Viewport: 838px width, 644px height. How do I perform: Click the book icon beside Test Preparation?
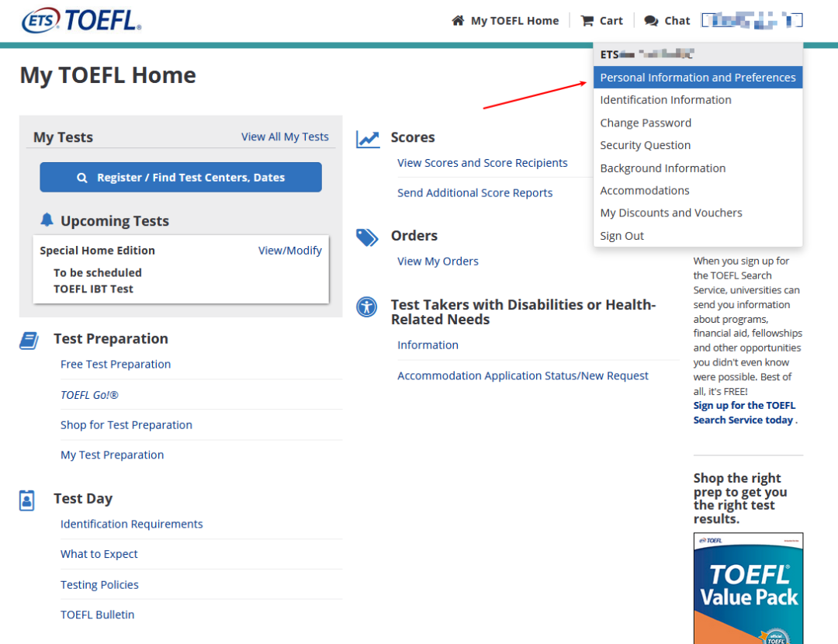29,341
